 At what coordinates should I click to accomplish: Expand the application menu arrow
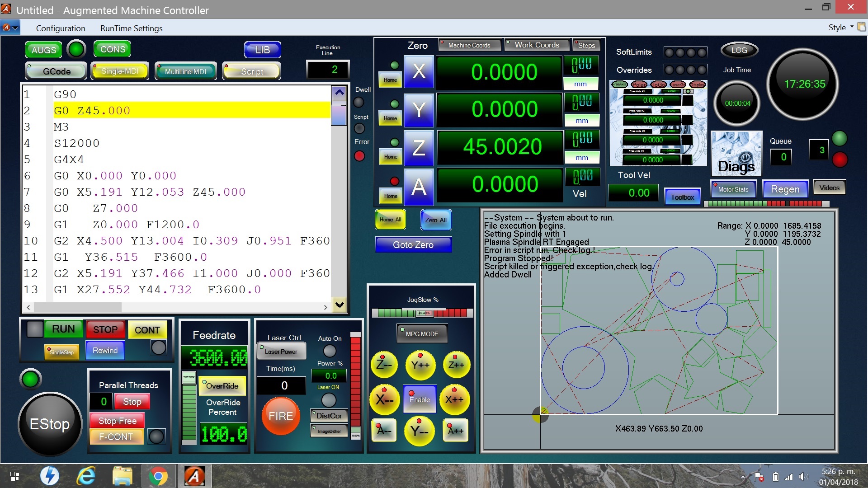15,28
